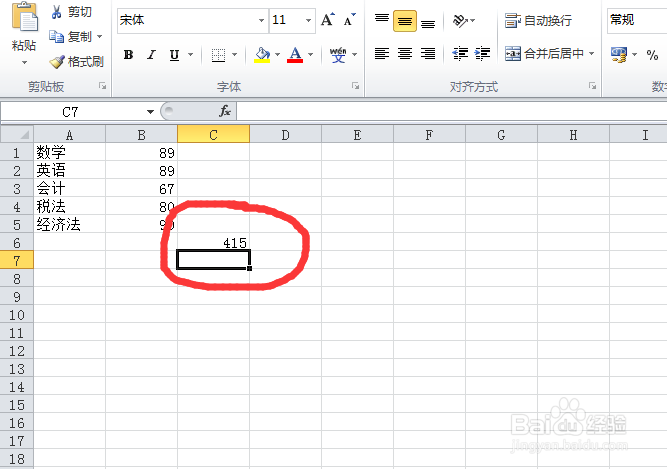The image size is (667, 469).
Task: Open fill color dropdown arrow
Action: click(278, 54)
